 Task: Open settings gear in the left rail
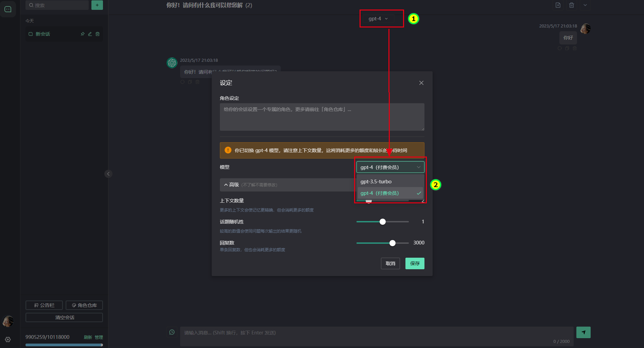[x=8, y=340]
